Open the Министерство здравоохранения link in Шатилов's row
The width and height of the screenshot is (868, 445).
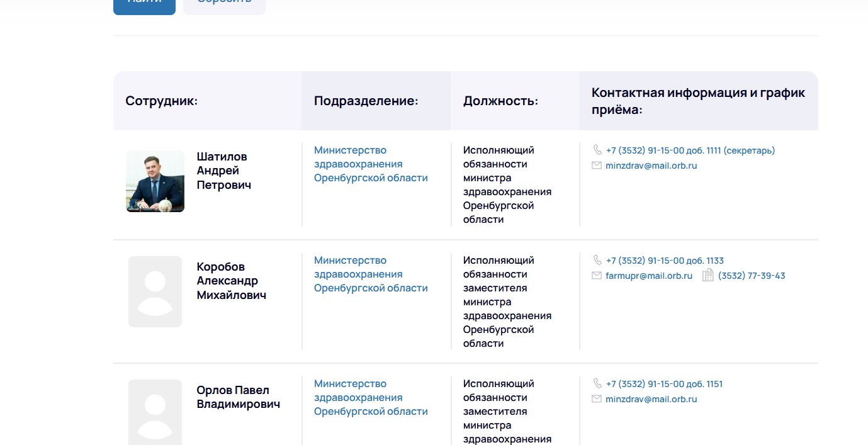(370, 164)
